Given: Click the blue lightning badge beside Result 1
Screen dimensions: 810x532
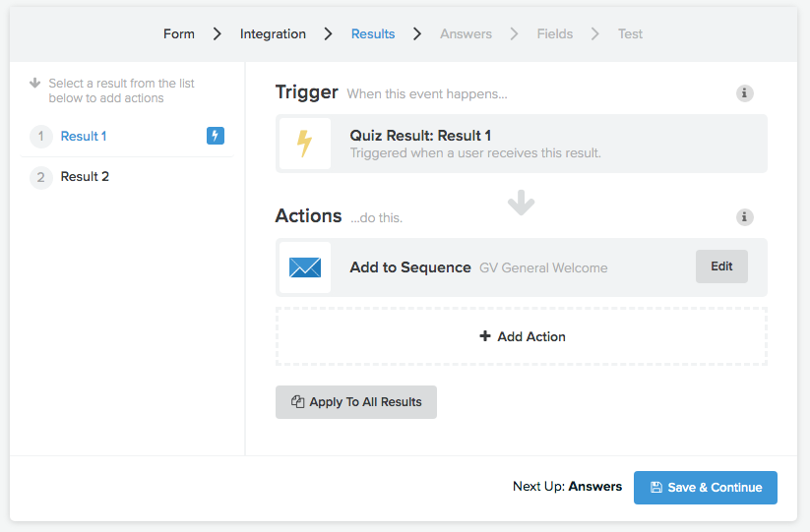Looking at the screenshot, I should click(x=216, y=136).
